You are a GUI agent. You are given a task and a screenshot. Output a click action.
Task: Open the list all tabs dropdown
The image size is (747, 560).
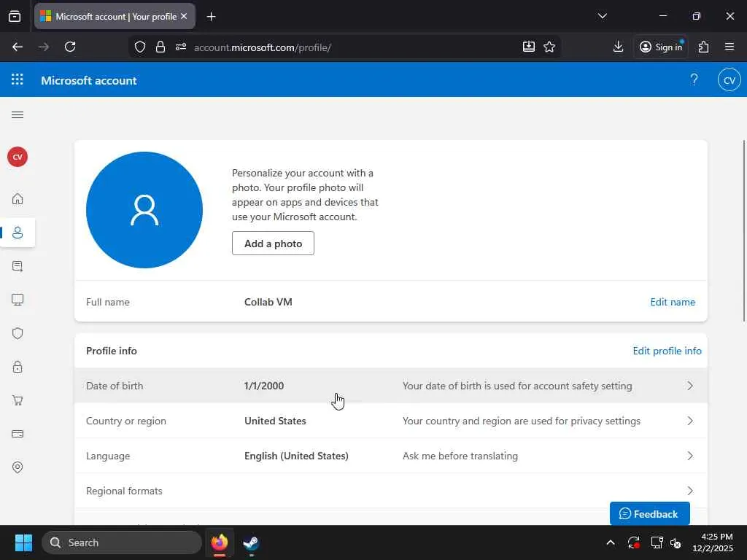(602, 16)
